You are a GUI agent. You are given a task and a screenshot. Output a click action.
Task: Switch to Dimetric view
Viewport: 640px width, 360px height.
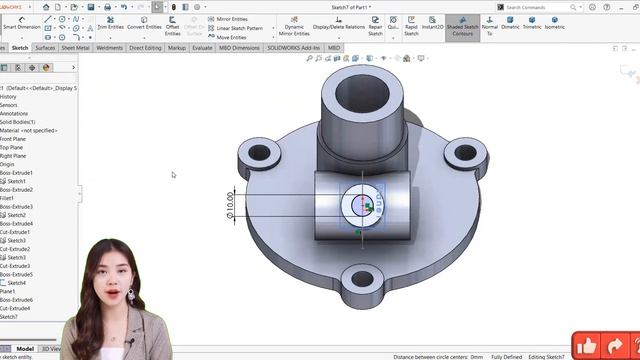click(x=510, y=23)
